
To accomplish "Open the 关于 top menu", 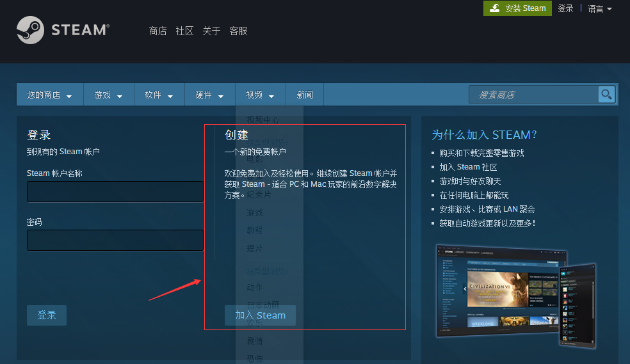I will [x=211, y=31].
